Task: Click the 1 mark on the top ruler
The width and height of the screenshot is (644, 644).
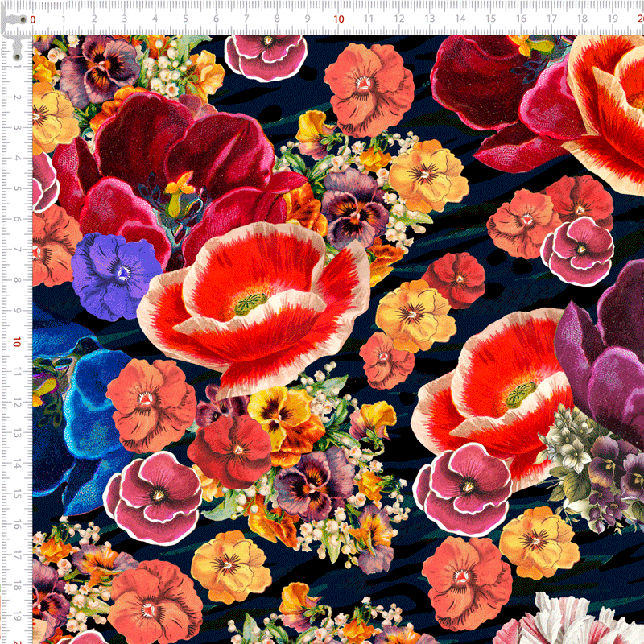Action: [x=64, y=18]
